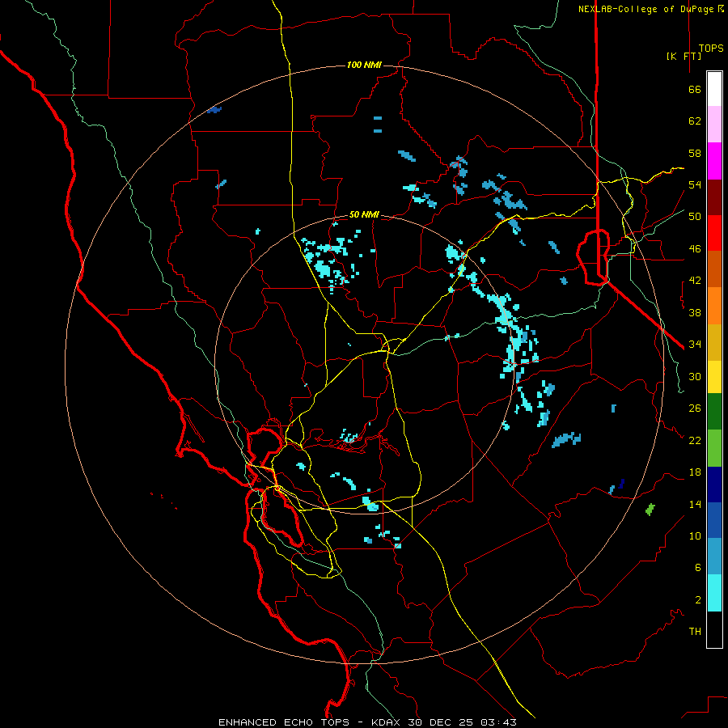Viewport: 728px width, 728px height.
Task: Click the 10 legend value
Action: point(695,535)
